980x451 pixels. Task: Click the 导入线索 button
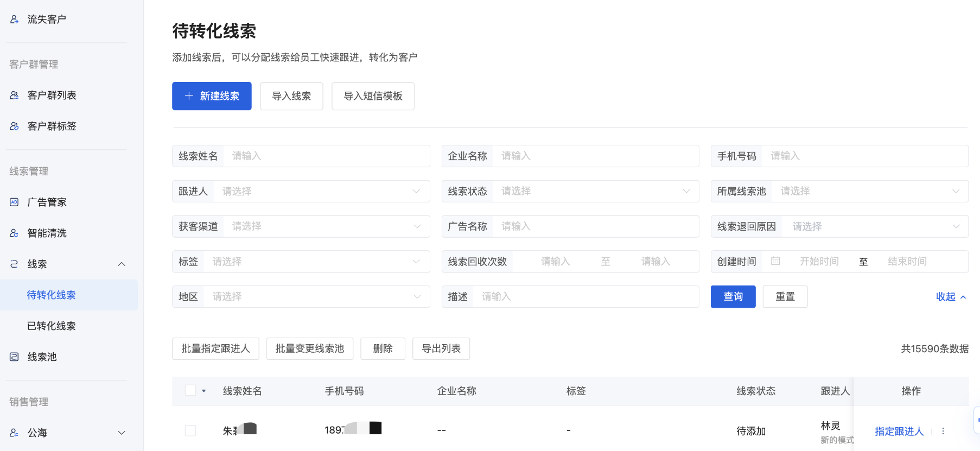pos(291,96)
